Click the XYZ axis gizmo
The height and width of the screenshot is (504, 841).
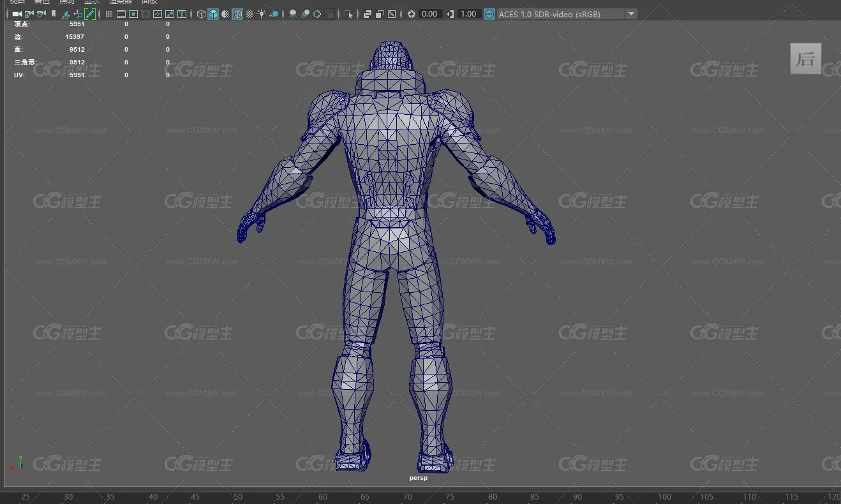point(17,463)
